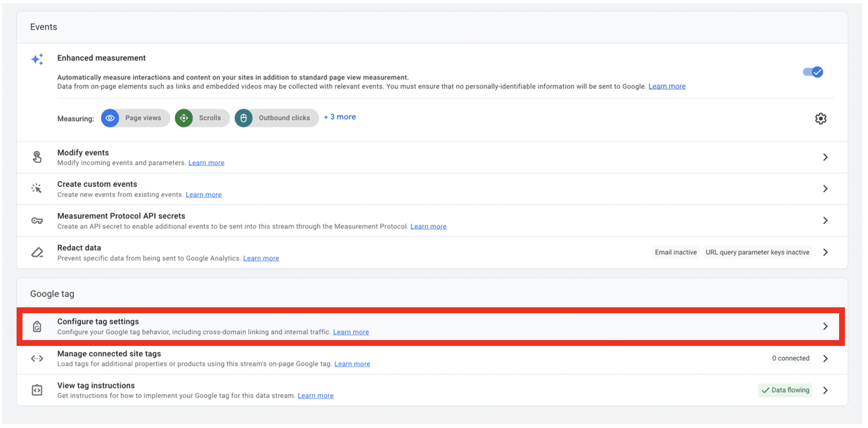The height and width of the screenshot is (428, 868).
Task: Select the Scrolls chip
Action: tap(202, 118)
